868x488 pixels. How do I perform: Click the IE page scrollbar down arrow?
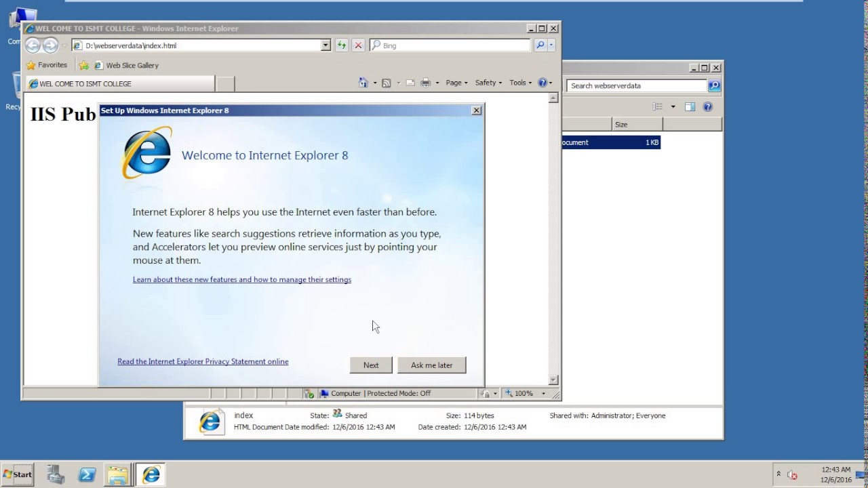coord(553,380)
